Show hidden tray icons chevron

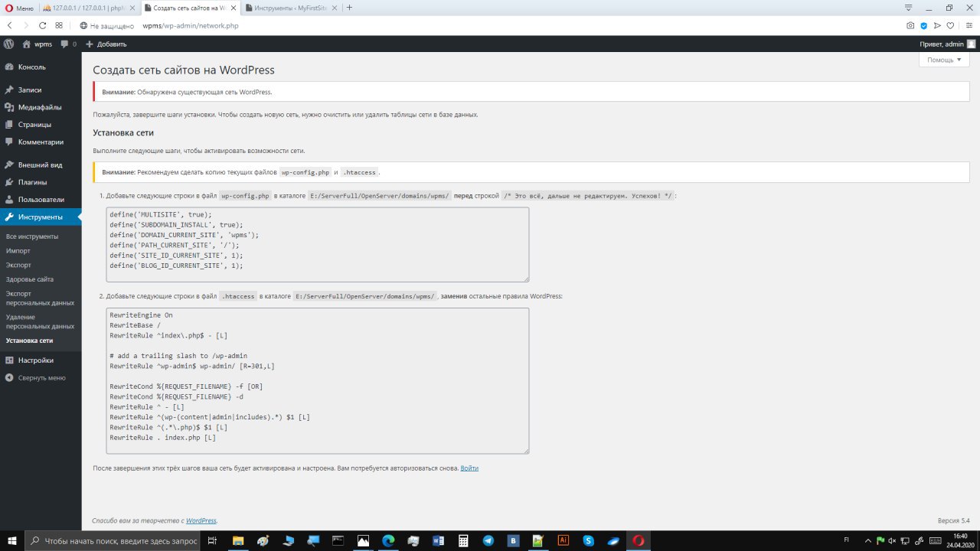point(867,540)
